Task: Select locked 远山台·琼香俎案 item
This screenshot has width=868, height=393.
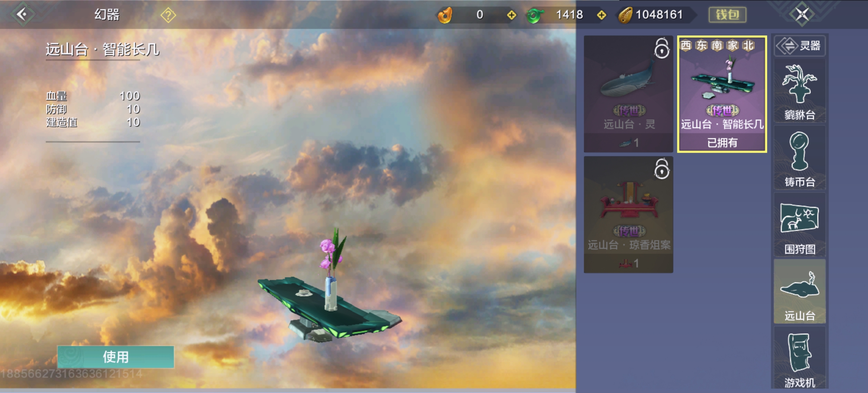Action: point(628,215)
